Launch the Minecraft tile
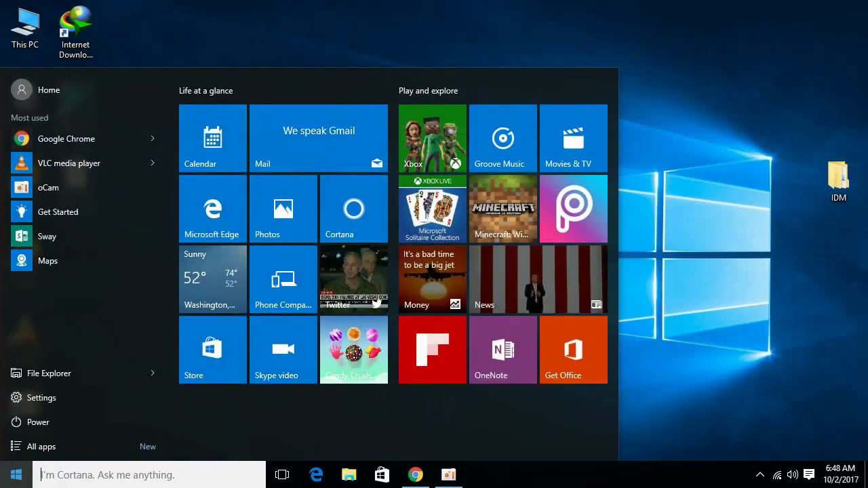Screen dimensions: 868x488 (x=503, y=209)
